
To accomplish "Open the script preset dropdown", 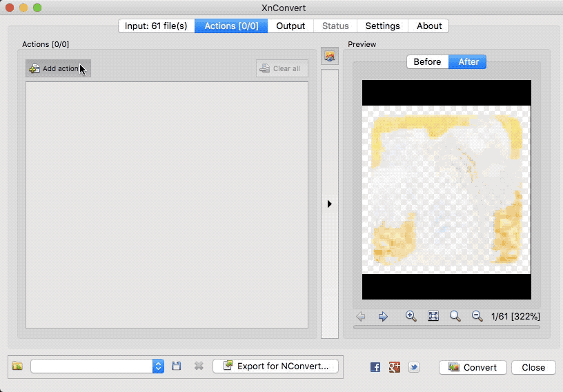I will tap(97, 366).
